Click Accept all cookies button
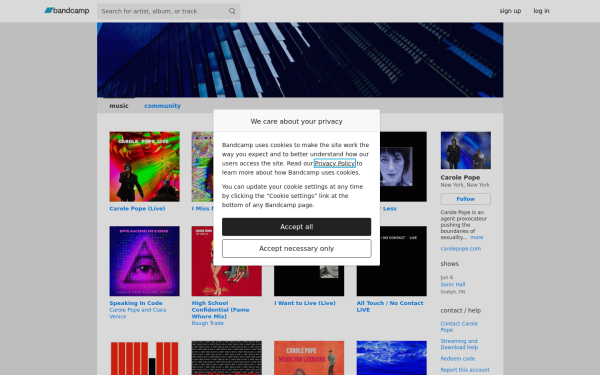 tap(297, 227)
